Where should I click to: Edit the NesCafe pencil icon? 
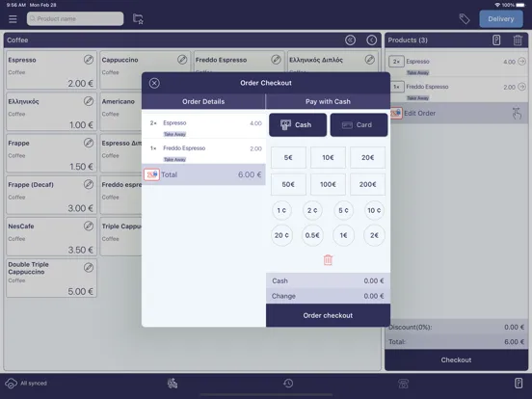coord(89,226)
